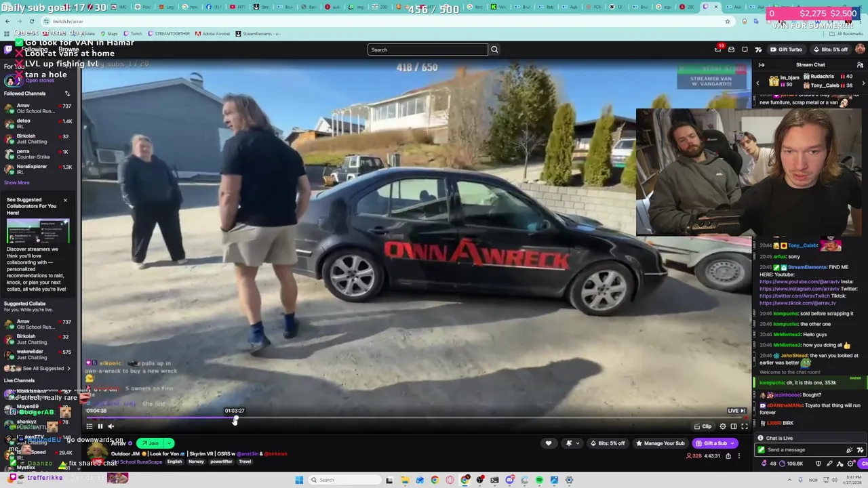868x488 pixels.
Task: Switch player to theatre mode
Action: (734, 426)
